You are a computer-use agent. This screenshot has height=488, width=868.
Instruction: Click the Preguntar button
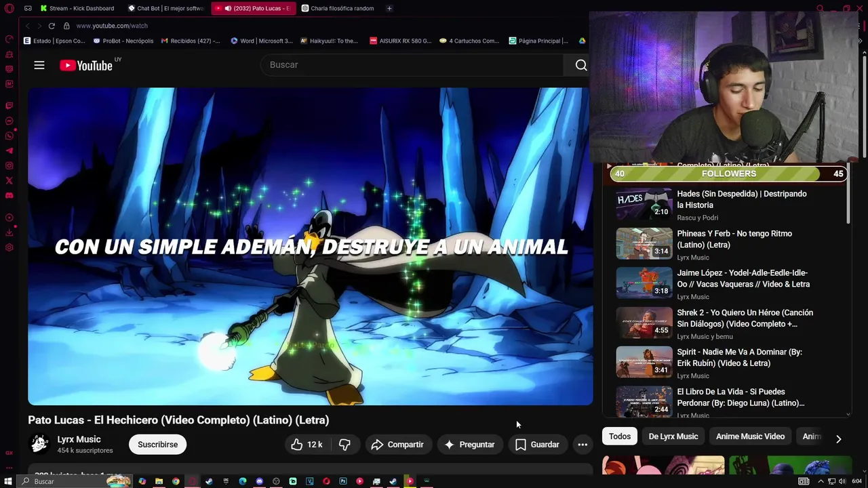[469, 445]
